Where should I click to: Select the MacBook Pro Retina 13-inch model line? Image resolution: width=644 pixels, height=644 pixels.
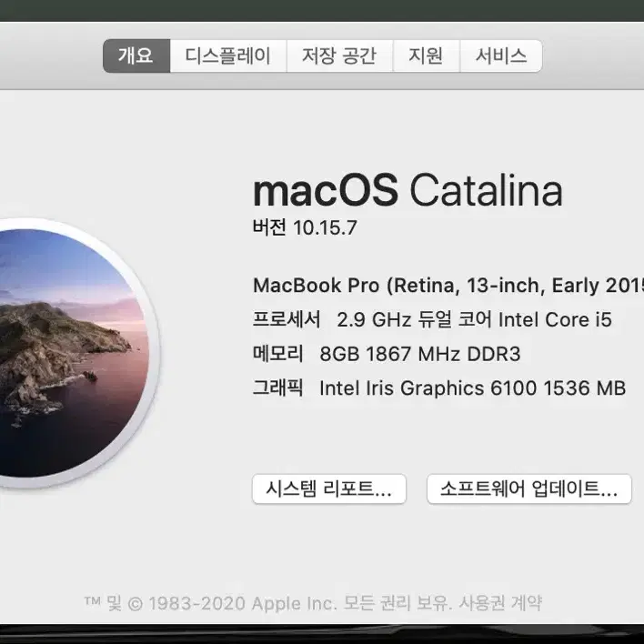[x=448, y=286]
